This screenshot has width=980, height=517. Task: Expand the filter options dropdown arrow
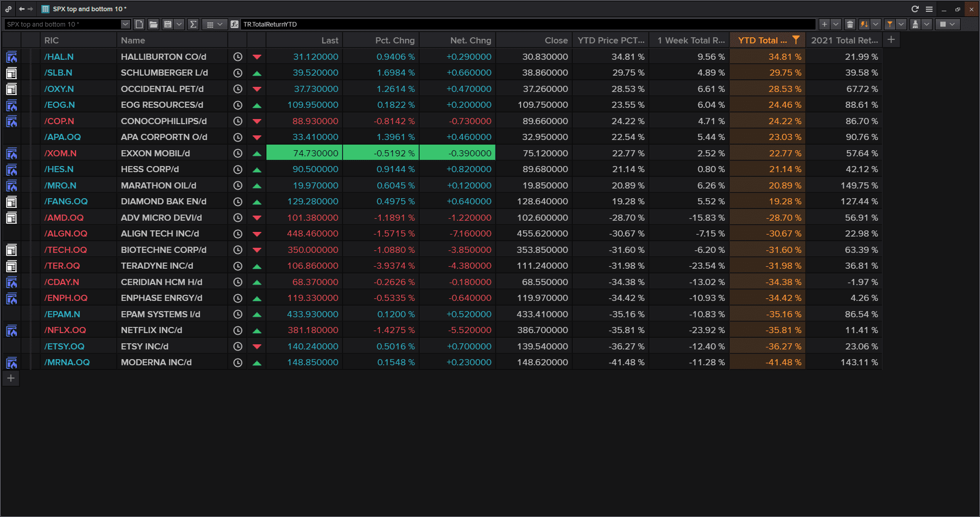901,24
